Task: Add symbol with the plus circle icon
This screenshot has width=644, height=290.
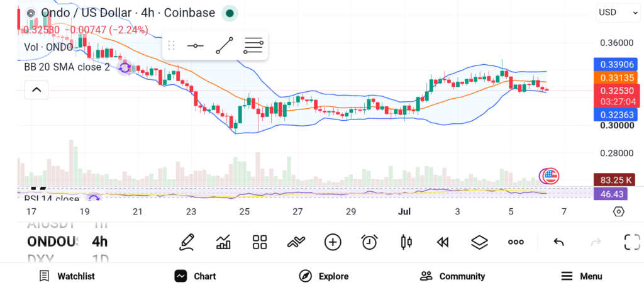Action: 333,242
